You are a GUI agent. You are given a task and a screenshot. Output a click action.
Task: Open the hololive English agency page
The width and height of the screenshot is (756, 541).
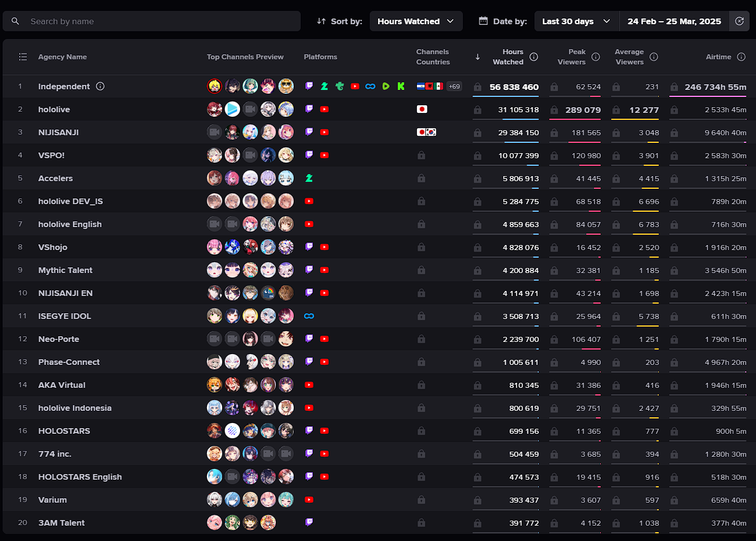[x=70, y=224]
